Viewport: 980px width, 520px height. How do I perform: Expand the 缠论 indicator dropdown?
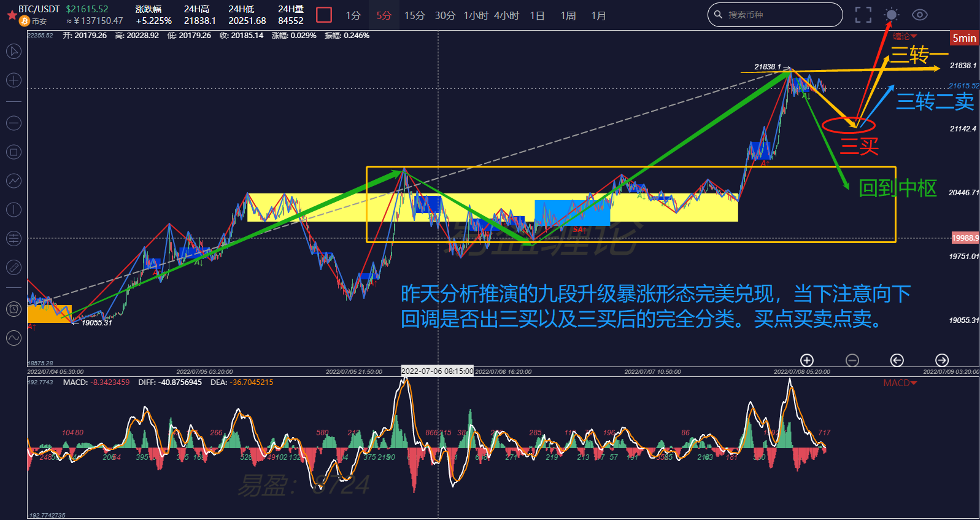(x=905, y=37)
